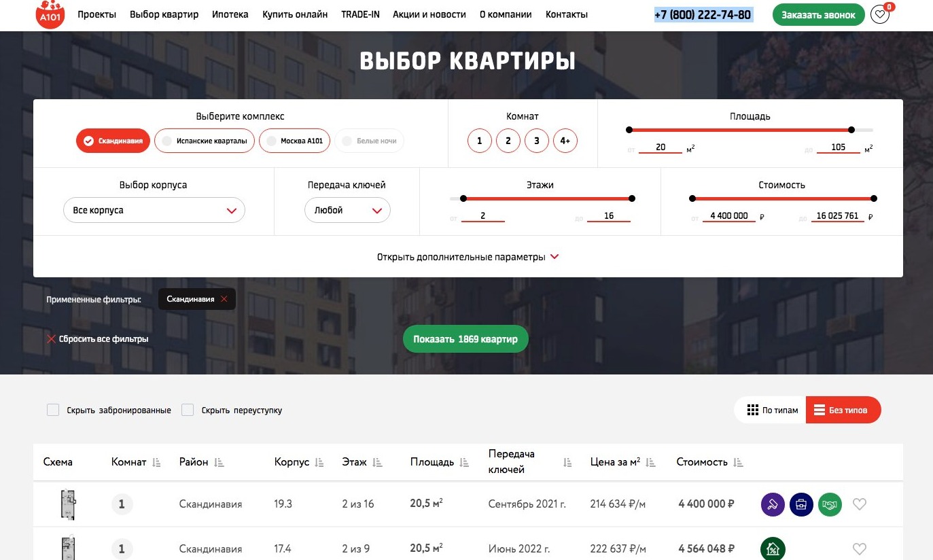Toggle 3-room filter button
933x560 pixels.
(537, 141)
